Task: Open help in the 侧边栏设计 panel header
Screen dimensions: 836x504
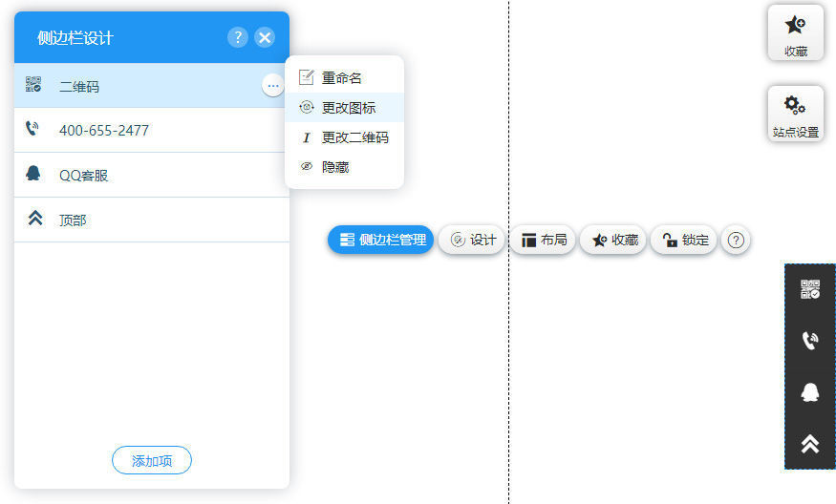Action: click(238, 37)
